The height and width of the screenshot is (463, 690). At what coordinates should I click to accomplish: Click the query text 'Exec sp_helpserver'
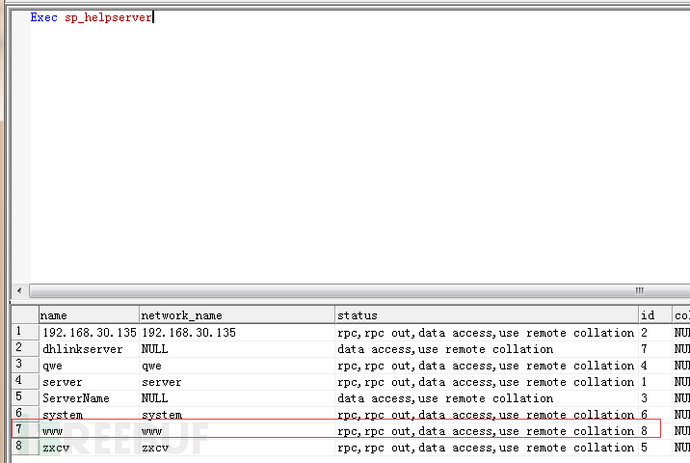click(91, 17)
